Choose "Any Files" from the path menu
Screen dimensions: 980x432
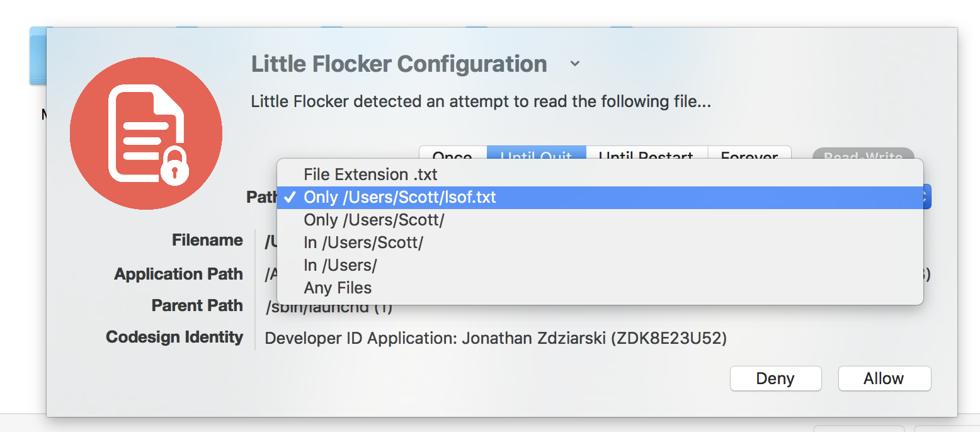coord(338,288)
